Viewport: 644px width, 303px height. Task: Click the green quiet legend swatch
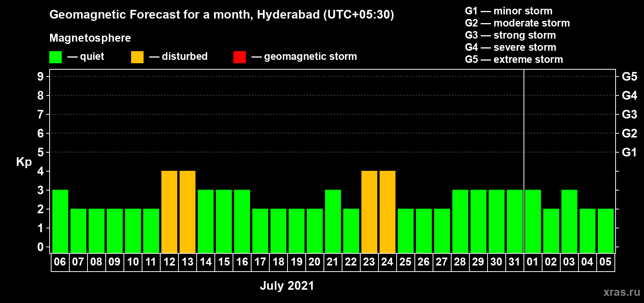[x=55, y=57]
